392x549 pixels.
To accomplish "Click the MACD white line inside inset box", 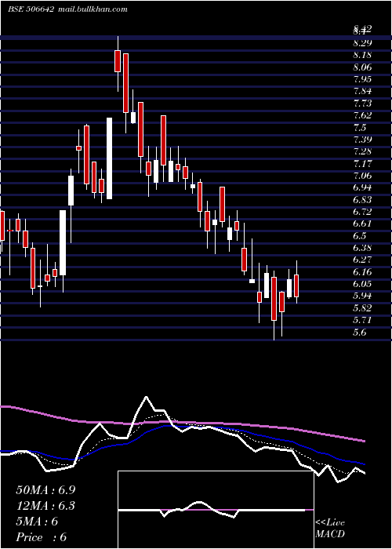I will tap(212, 510).
